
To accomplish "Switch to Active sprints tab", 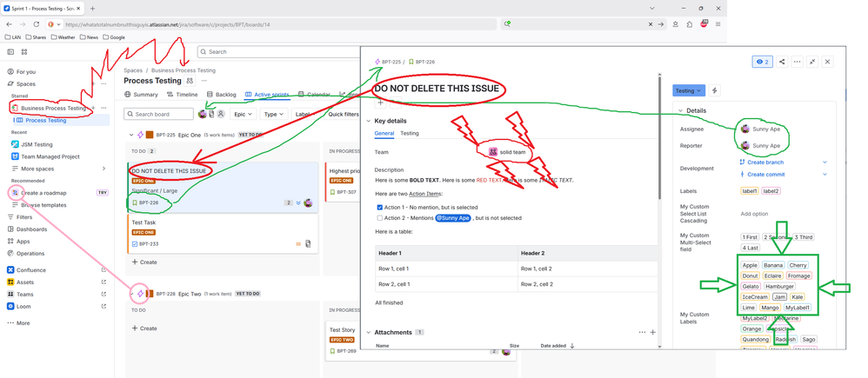I will (x=267, y=95).
